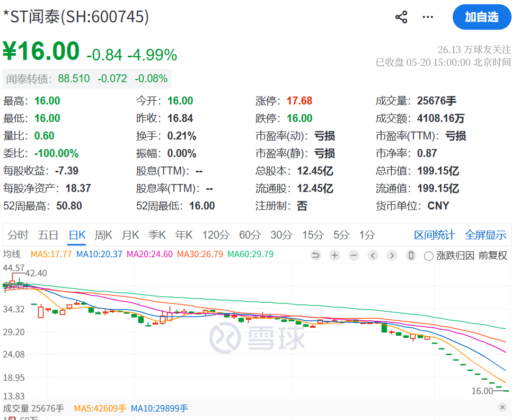The height and width of the screenshot is (420, 520).
Task: Switch to 120分 chart tab
Action: click(x=216, y=235)
